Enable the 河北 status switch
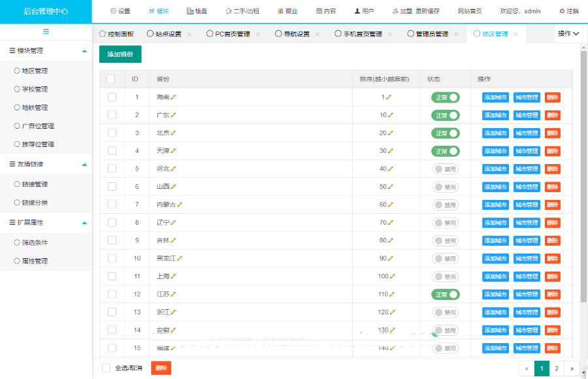The height and width of the screenshot is (379, 588). 445,169
